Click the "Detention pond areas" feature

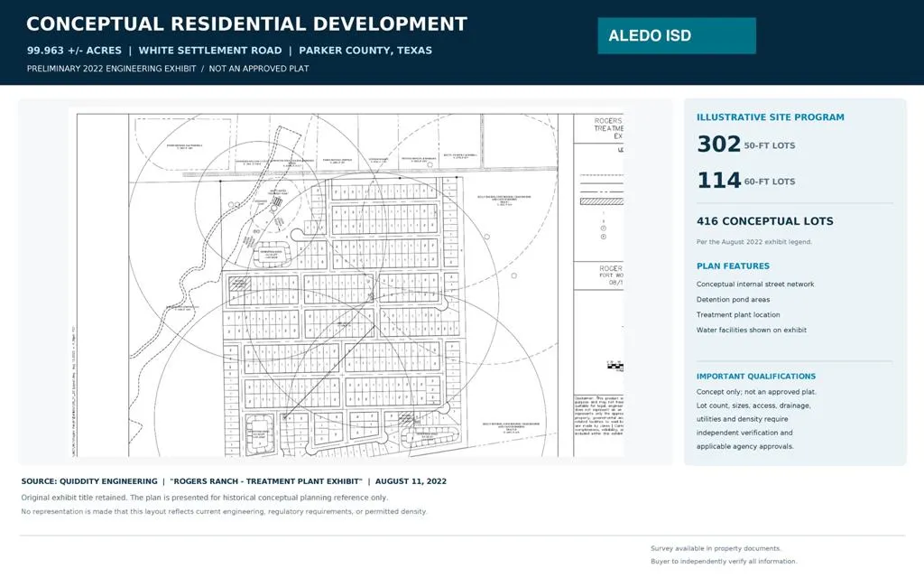click(733, 300)
